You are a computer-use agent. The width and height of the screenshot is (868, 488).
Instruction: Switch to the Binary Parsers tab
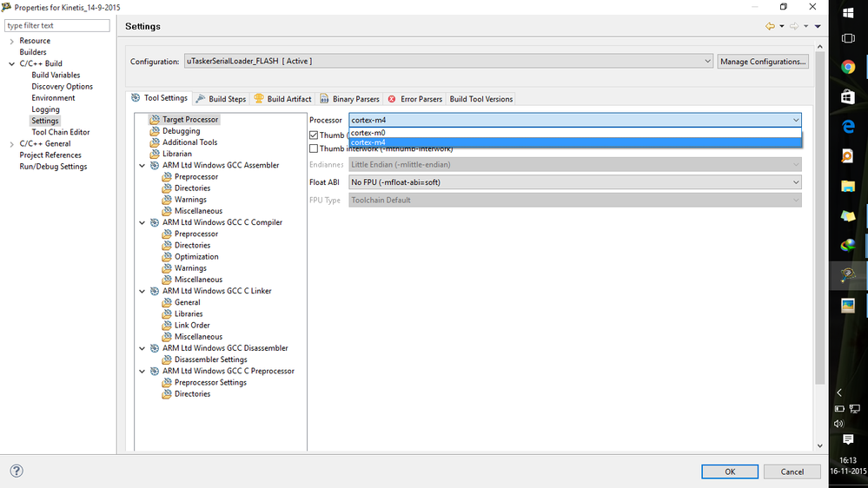click(350, 99)
